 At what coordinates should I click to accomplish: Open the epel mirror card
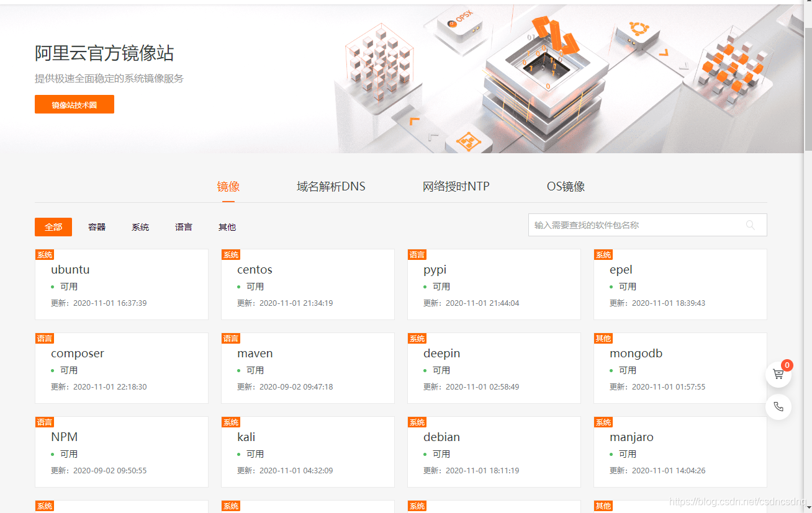coord(680,285)
